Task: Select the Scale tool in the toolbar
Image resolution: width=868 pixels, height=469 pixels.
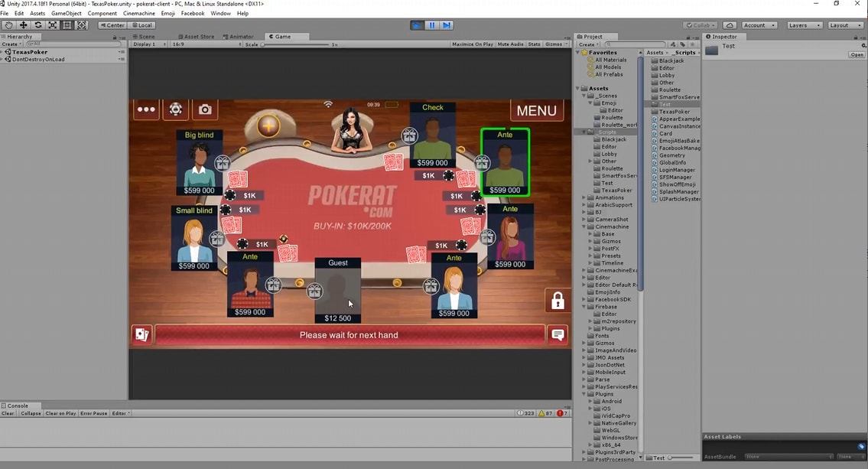Action: [x=53, y=25]
